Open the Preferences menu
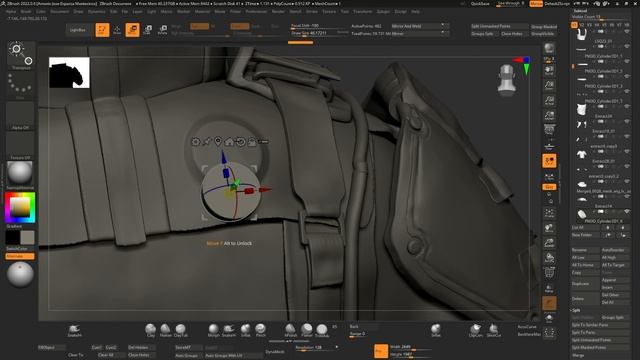This screenshot has height=360, width=640. (256, 11)
